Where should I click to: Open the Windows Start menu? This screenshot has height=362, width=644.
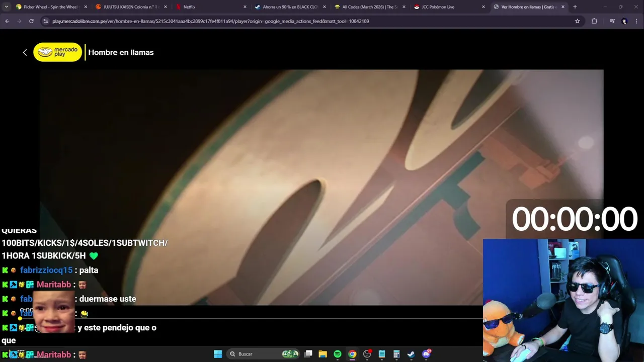tap(218, 354)
